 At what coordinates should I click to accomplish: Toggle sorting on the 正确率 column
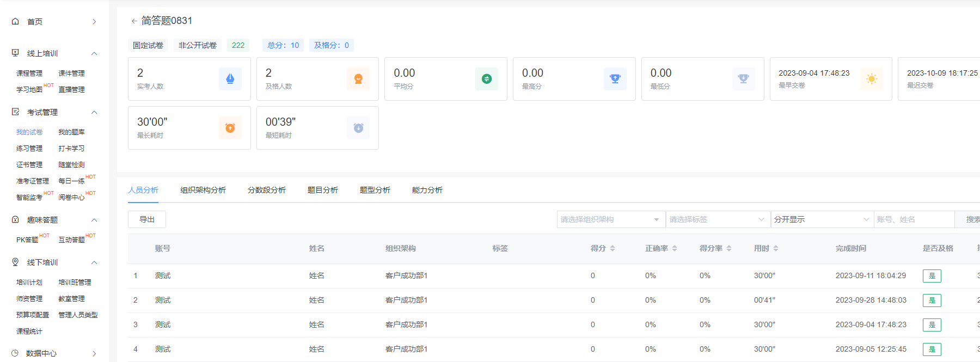point(675,248)
